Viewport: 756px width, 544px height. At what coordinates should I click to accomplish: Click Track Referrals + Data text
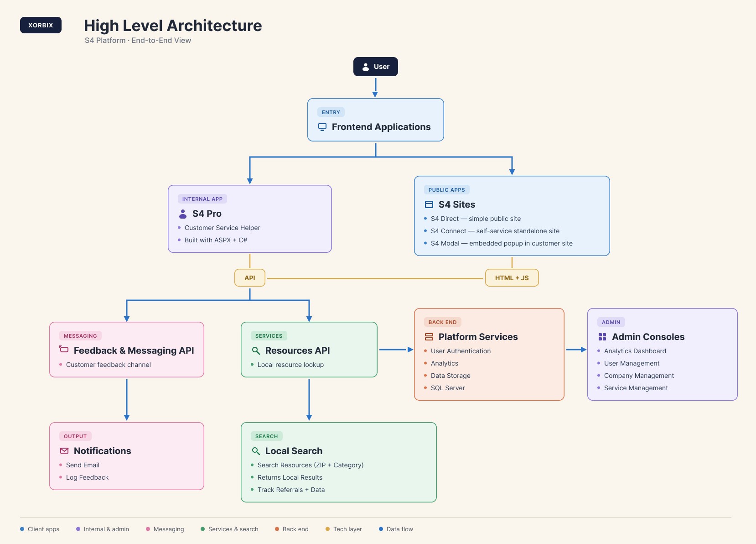(291, 490)
